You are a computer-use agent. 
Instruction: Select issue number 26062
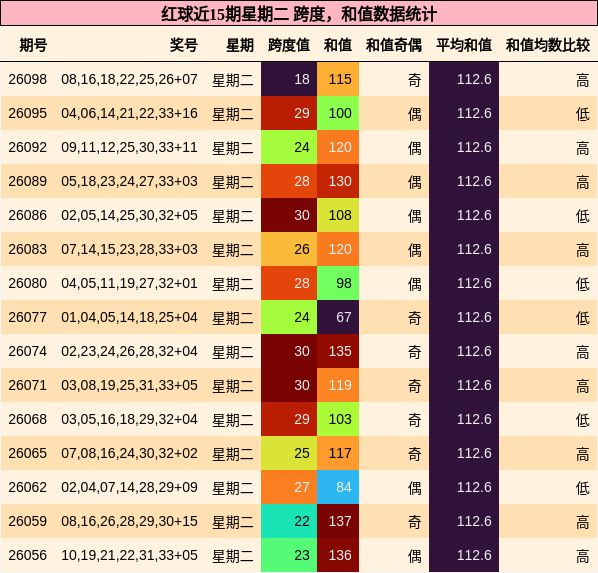(27, 487)
